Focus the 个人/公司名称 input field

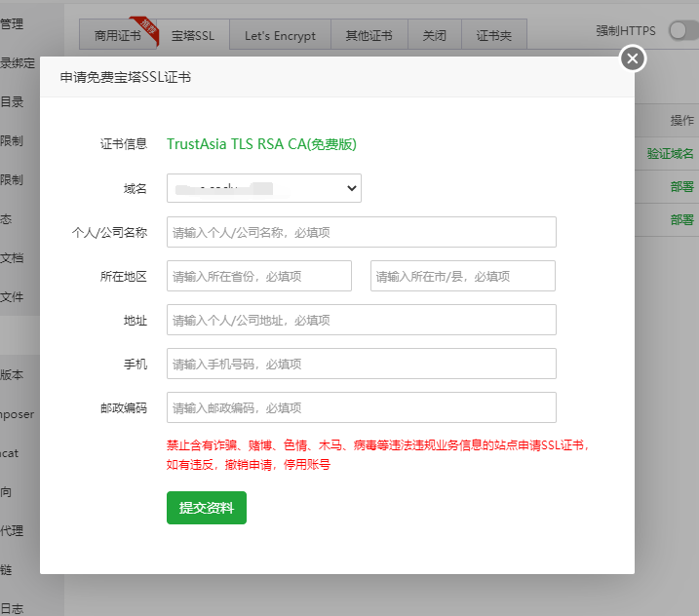click(362, 232)
